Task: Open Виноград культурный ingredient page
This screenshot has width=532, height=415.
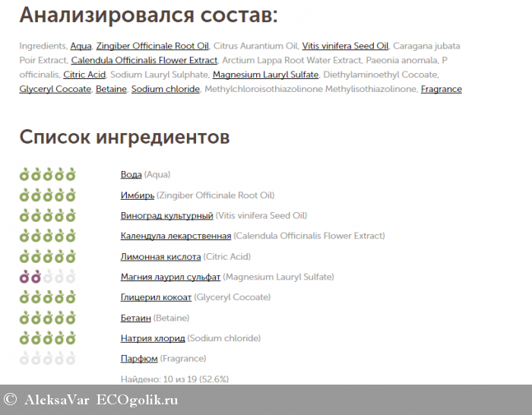Action: coord(166,216)
